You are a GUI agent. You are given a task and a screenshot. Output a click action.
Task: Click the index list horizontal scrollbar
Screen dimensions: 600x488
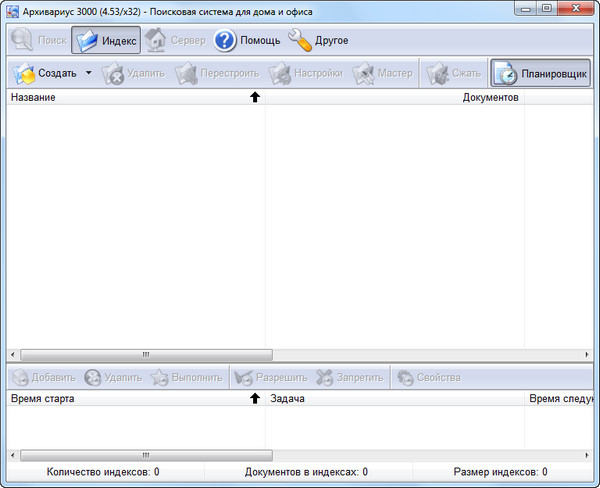(145, 354)
